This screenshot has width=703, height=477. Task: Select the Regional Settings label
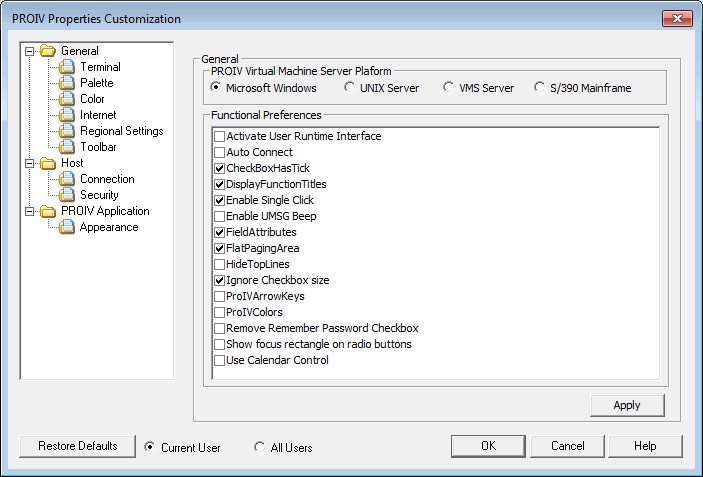(x=122, y=131)
